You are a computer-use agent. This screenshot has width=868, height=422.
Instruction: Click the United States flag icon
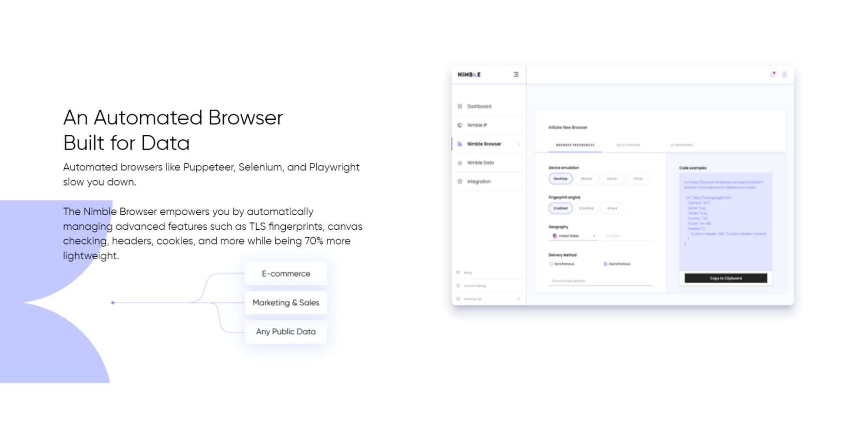[x=554, y=236]
